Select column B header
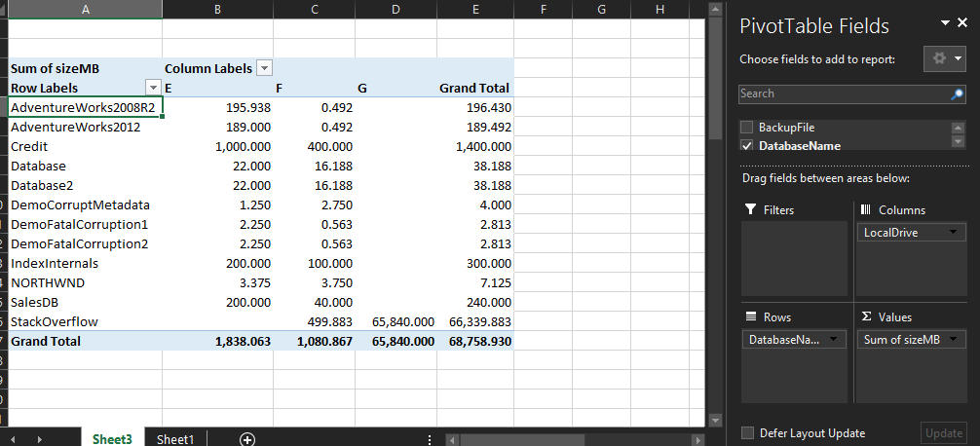980x446 pixels. pos(217,9)
